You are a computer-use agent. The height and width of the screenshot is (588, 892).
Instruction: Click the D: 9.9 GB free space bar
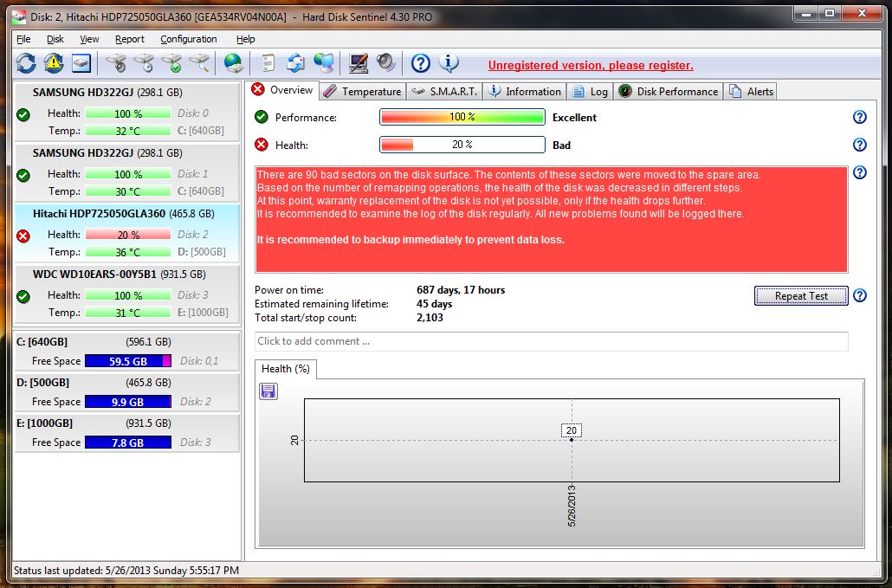pyautogui.click(x=128, y=402)
